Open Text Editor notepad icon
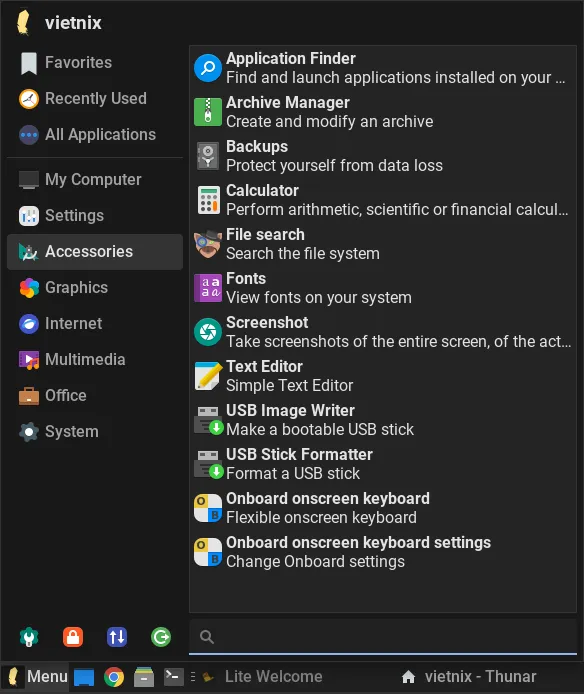The height and width of the screenshot is (694, 584). pos(208,376)
